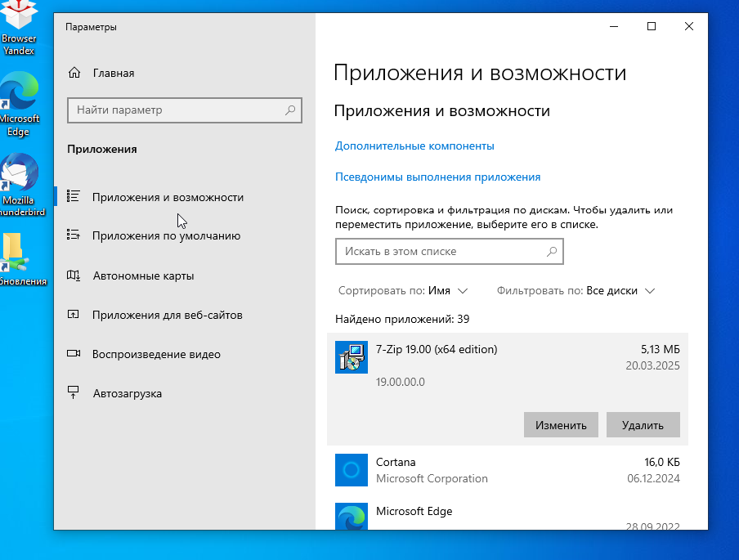Select the Microsoft Edge app name in list
Screen dimensions: 739x560
tap(414, 511)
